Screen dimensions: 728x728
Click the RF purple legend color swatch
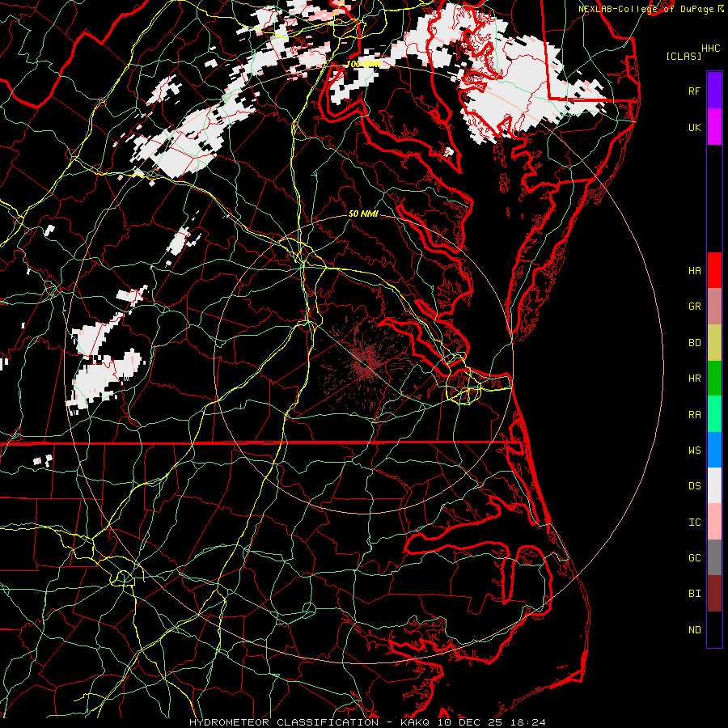click(x=714, y=91)
